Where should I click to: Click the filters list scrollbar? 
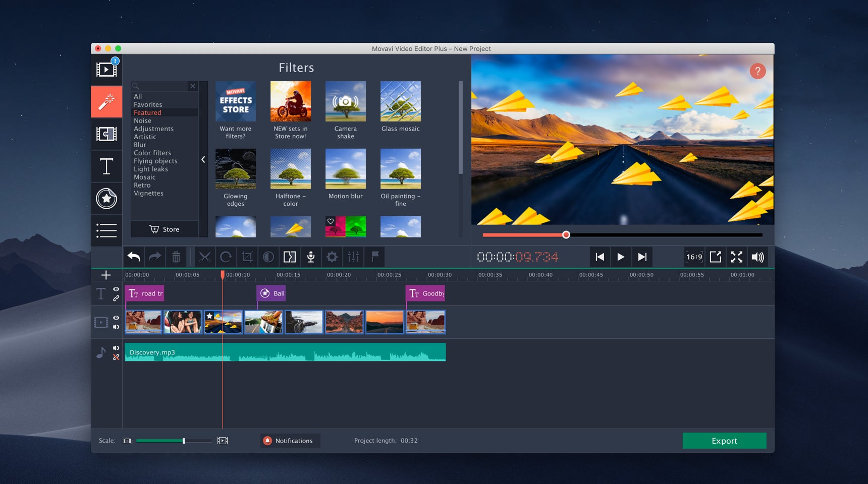[460, 128]
